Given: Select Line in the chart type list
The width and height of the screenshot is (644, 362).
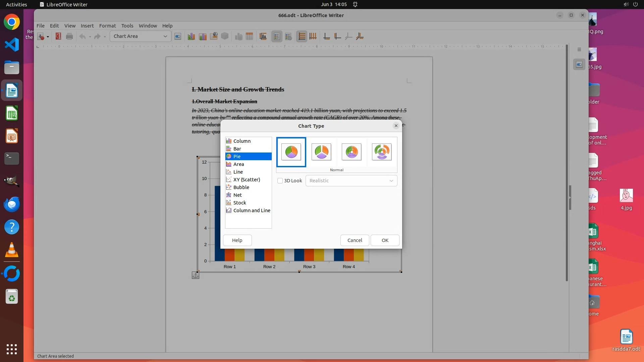Looking at the screenshot, I should pos(238,172).
